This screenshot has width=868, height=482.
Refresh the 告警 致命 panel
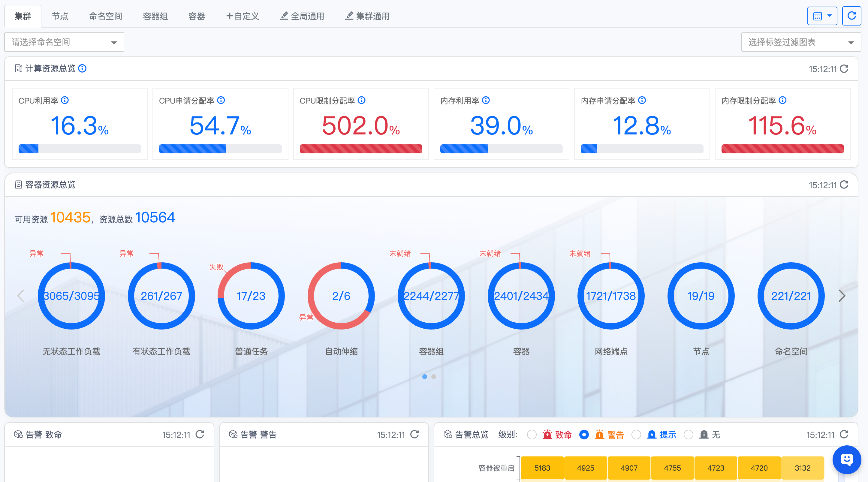click(x=200, y=434)
